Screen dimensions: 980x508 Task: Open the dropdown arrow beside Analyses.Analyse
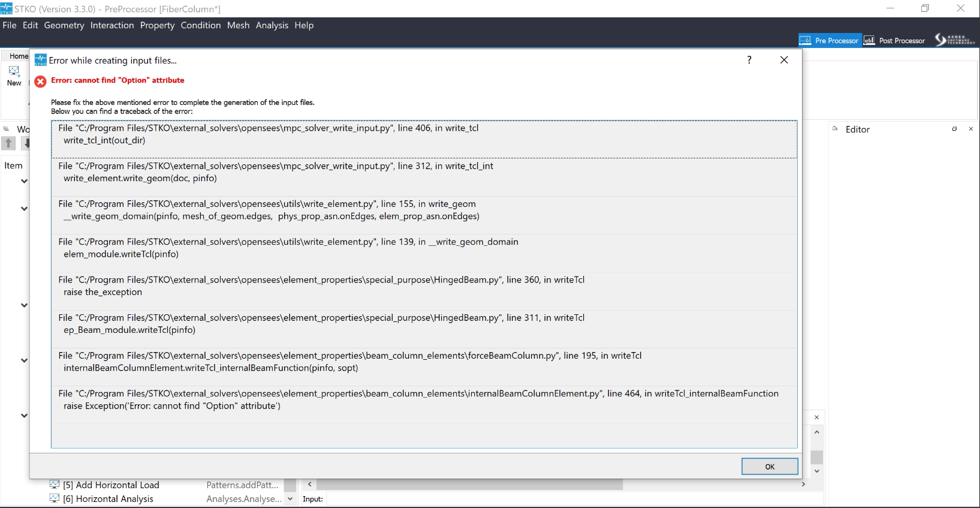[290, 498]
